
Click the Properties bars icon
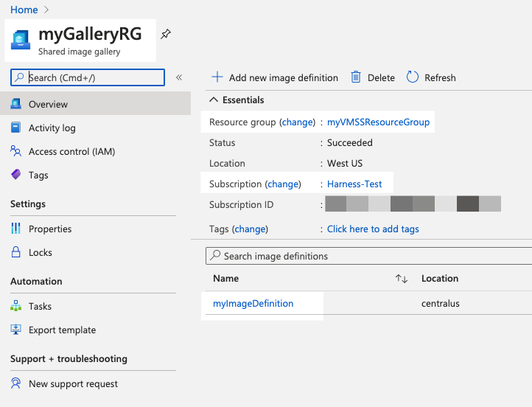point(16,228)
